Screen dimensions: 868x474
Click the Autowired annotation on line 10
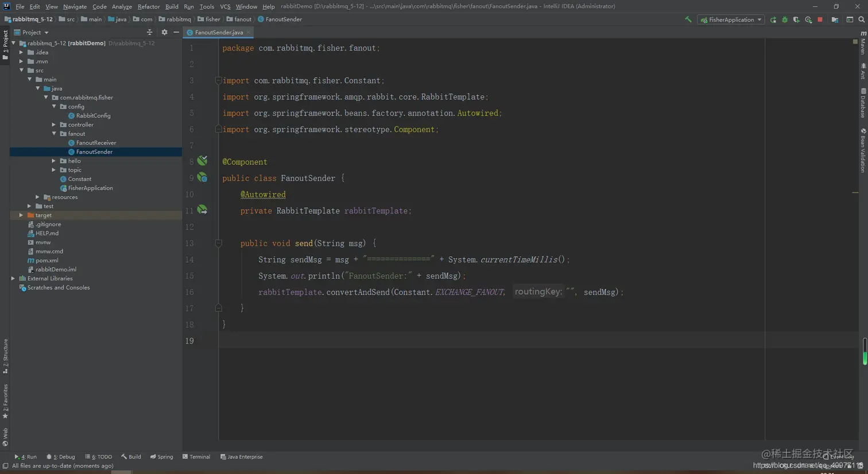coord(263,194)
